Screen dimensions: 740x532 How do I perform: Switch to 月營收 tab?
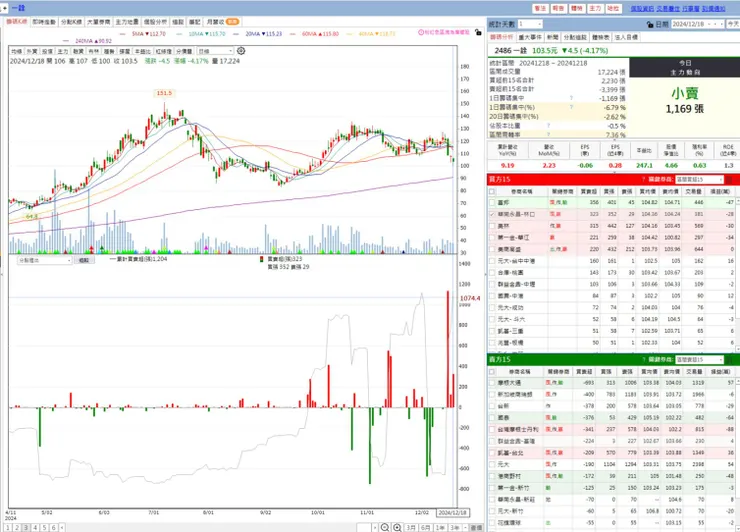coord(222,22)
